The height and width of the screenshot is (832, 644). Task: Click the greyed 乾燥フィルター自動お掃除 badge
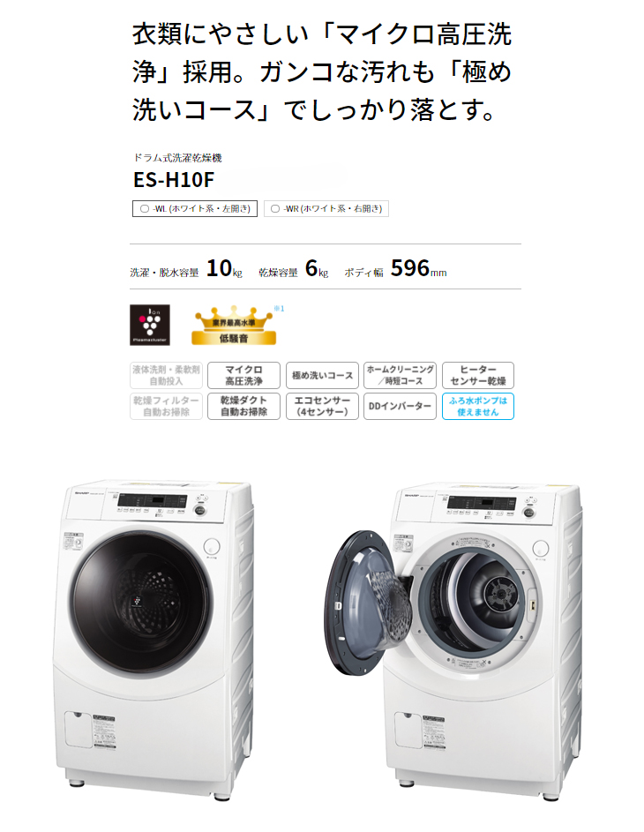166,406
